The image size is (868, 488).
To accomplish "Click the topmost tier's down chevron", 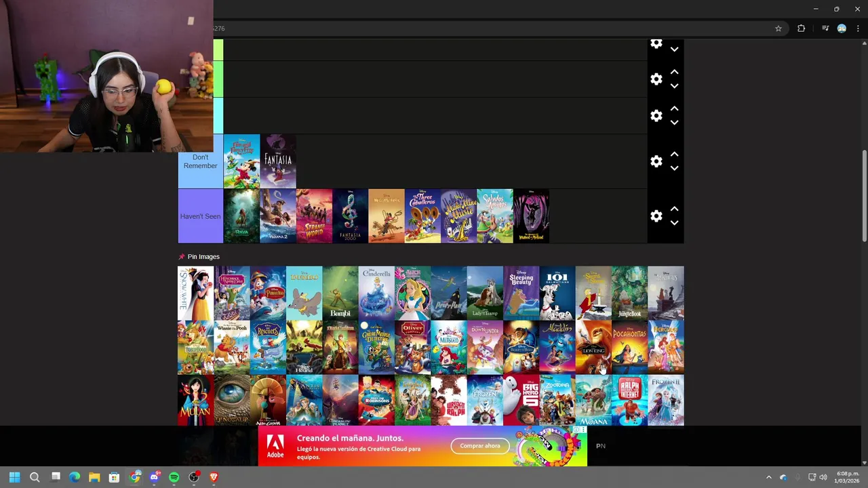I will pyautogui.click(x=674, y=49).
